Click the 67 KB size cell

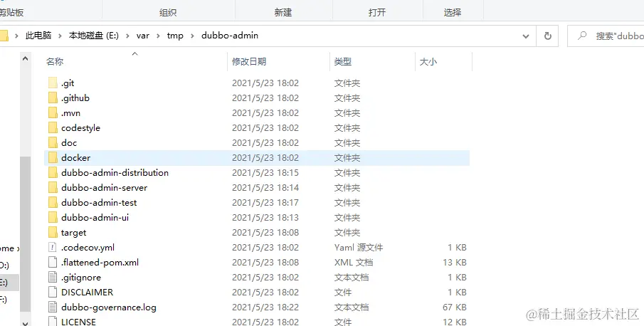click(x=454, y=307)
